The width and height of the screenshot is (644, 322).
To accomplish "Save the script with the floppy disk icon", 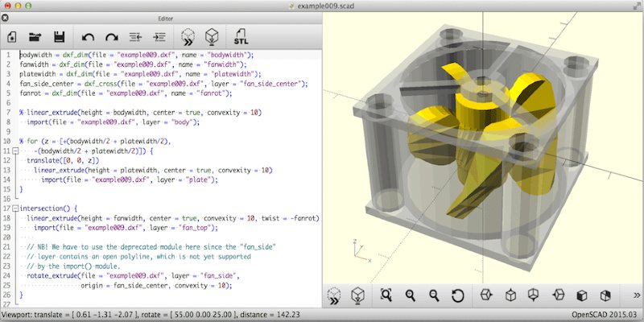I will 59,36.
